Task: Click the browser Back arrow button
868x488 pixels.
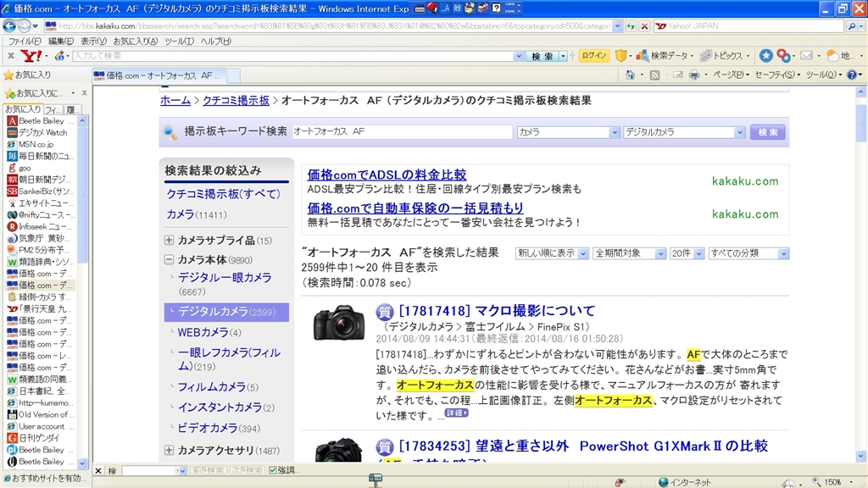Action: [x=8, y=25]
